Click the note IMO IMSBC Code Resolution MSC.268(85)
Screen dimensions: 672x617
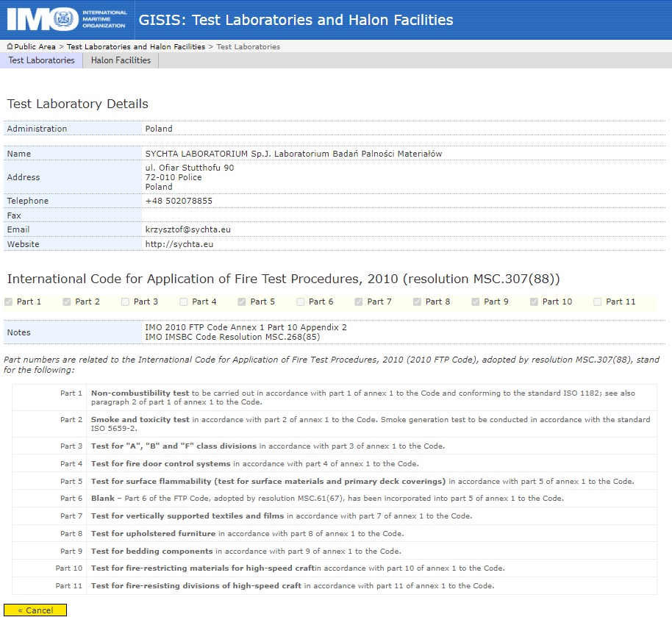(232, 337)
